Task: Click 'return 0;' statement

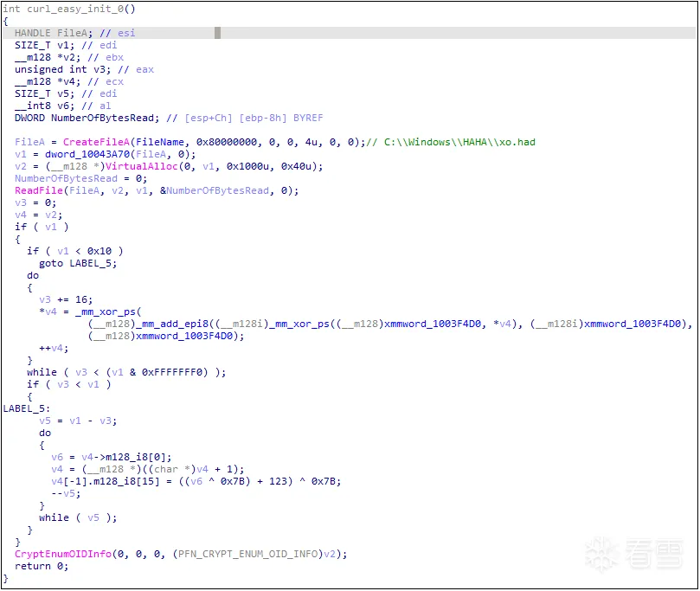Action: click(x=42, y=567)
